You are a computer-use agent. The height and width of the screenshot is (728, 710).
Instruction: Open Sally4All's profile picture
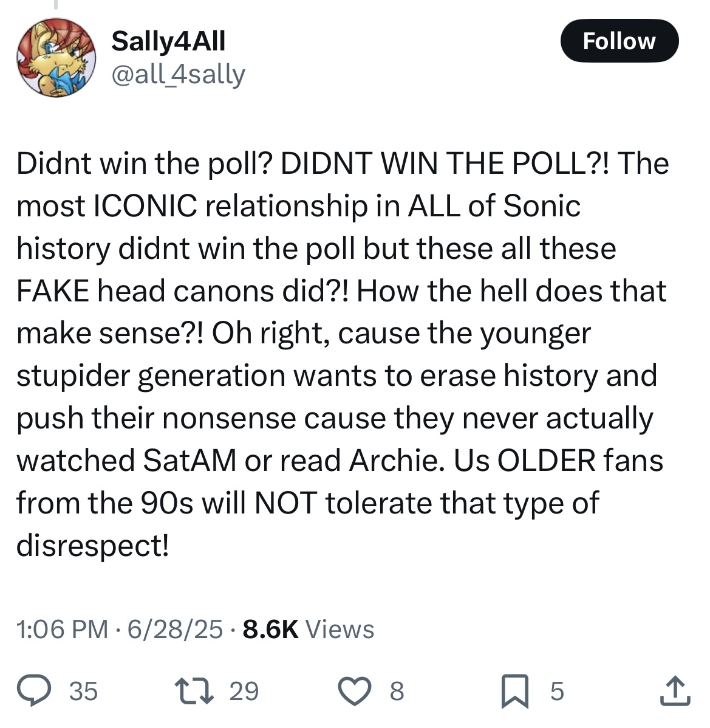[x=56, y=58]
